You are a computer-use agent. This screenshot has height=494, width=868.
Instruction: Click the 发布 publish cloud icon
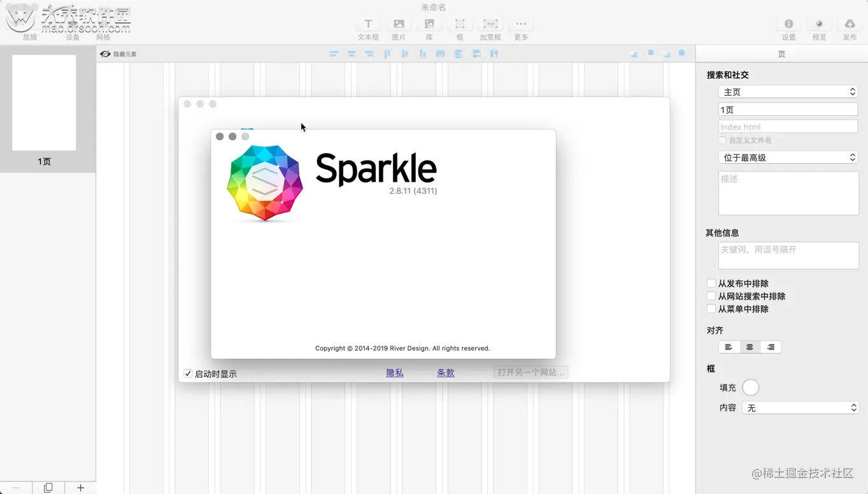(850, 24)
